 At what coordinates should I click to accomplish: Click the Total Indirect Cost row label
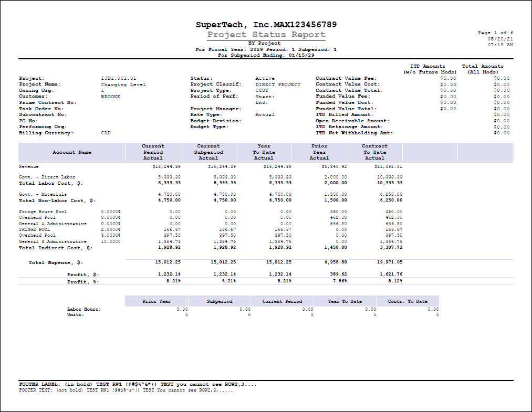point(55,247)
